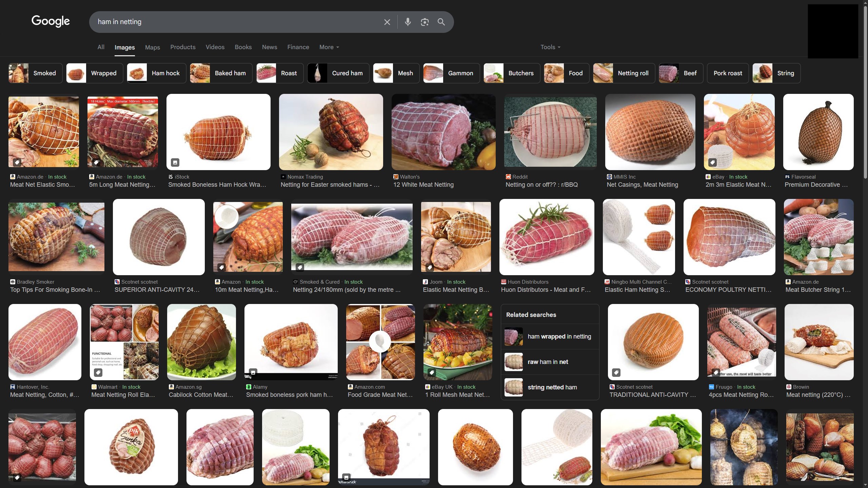Open the Huon Distributors ham thumbnail
The height and width of the screenshot is (488, 868).
click(547, 237)
